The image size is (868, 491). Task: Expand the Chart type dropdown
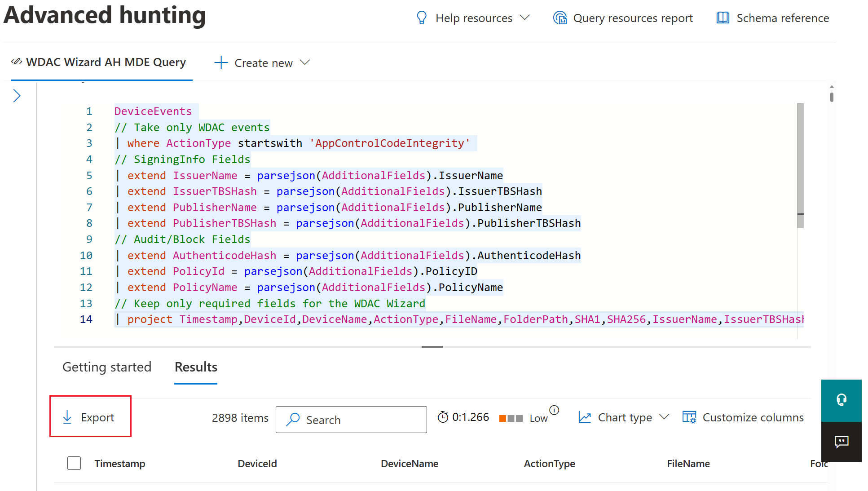pyautogui.click(x=664, y=417)
